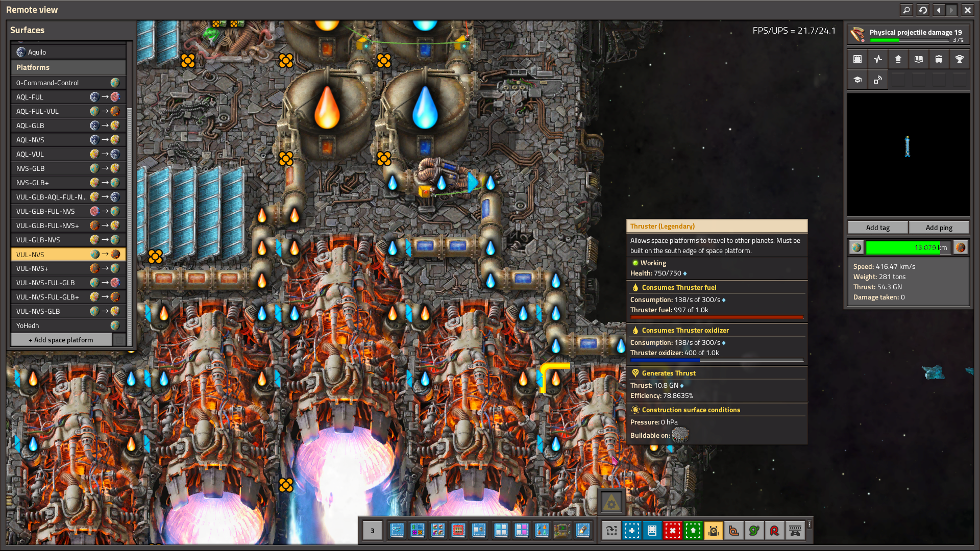
Task: Click the quickbar page number 3 button
Action: coord(373,531)
